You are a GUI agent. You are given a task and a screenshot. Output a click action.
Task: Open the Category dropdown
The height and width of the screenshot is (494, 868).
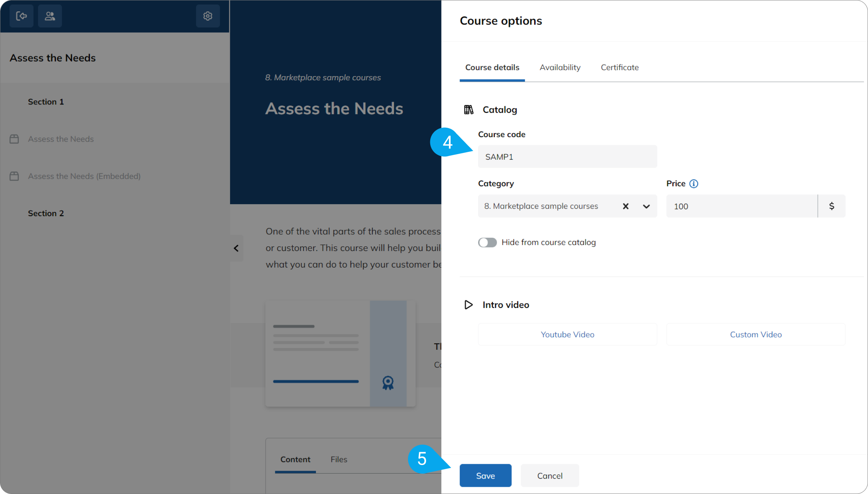tap(646, 206)
